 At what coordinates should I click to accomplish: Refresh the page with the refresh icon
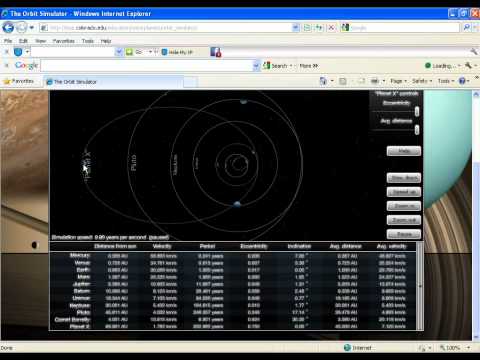[319, 28]
